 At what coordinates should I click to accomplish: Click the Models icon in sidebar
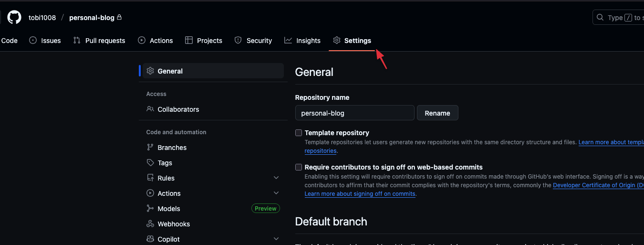pos(150,209)
